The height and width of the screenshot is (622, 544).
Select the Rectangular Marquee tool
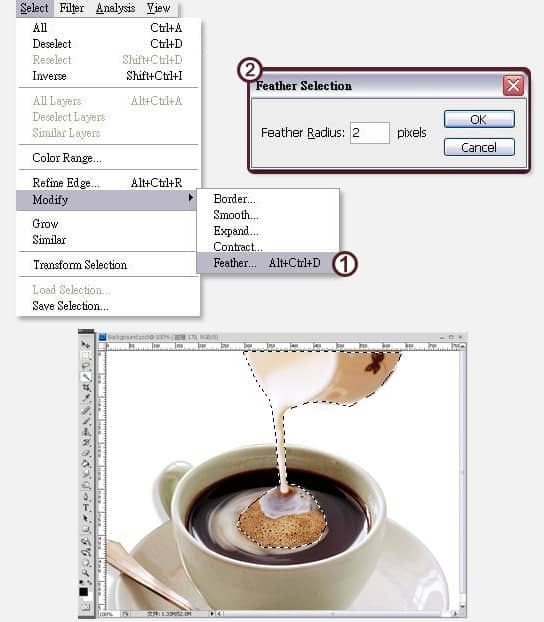(85, 355)
